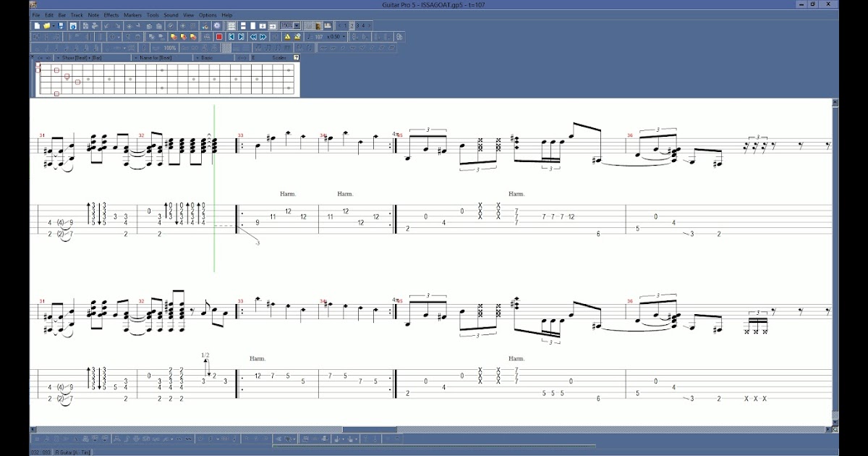Open the File menu
This screenshot has width=868, height=456.
point(36,14)
